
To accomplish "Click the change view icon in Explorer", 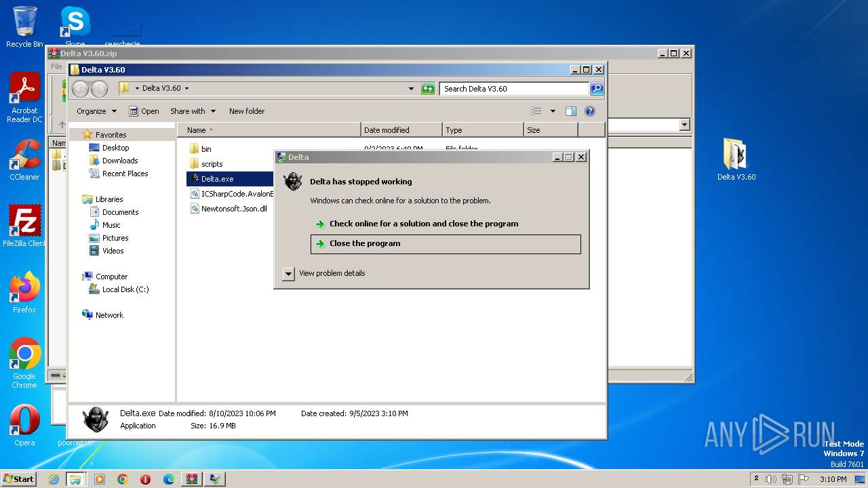I will tap(536, 111).
